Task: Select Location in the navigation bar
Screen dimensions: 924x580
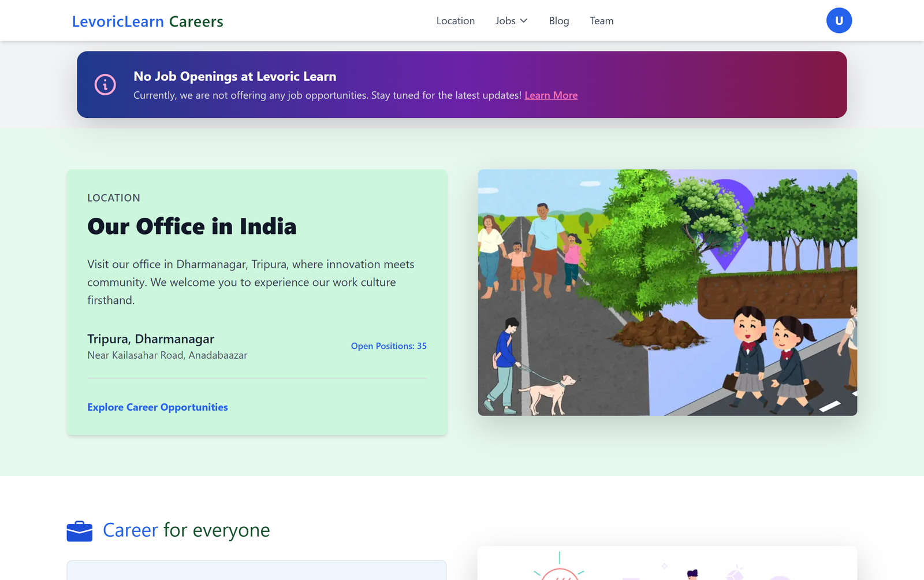Action: click(x=456, y=20)
